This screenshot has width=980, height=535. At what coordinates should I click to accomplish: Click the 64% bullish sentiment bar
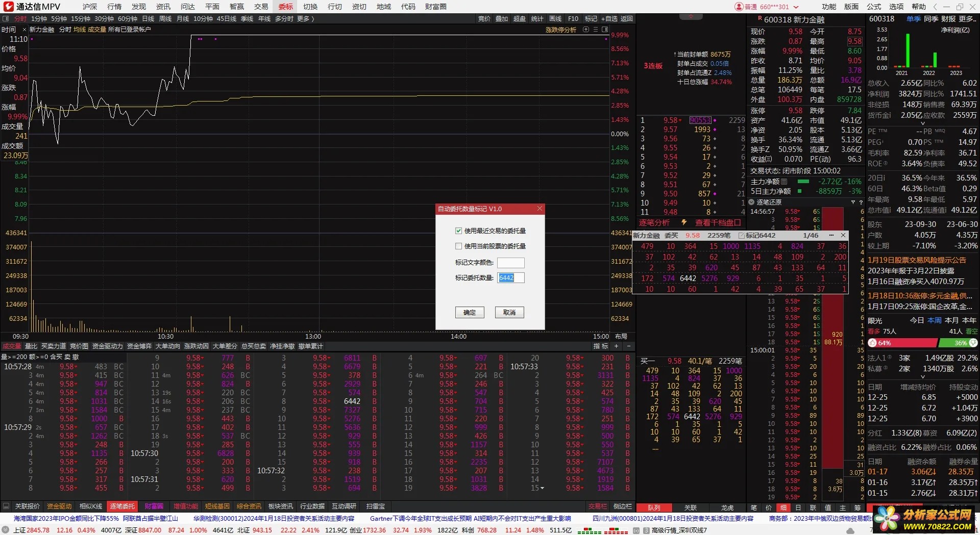(903, 343)
